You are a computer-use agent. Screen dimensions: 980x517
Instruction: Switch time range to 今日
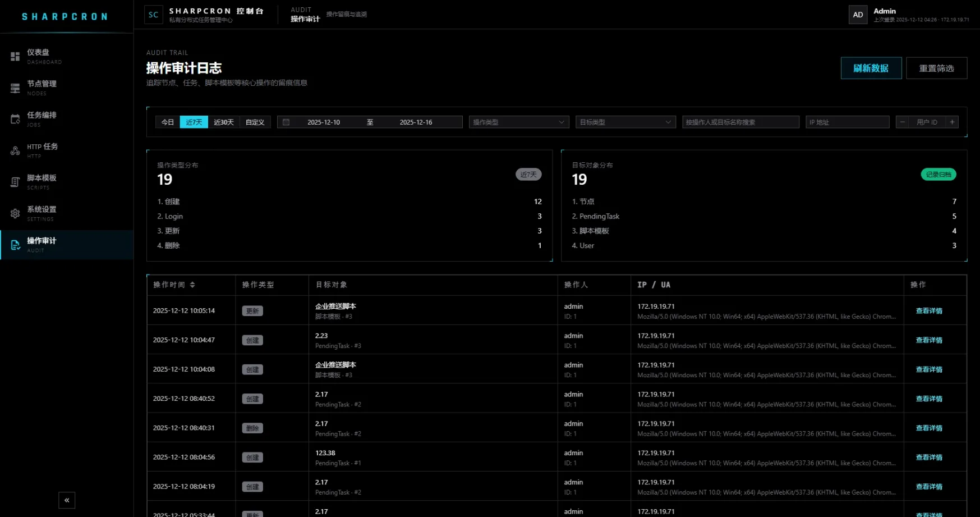[167, 122]
